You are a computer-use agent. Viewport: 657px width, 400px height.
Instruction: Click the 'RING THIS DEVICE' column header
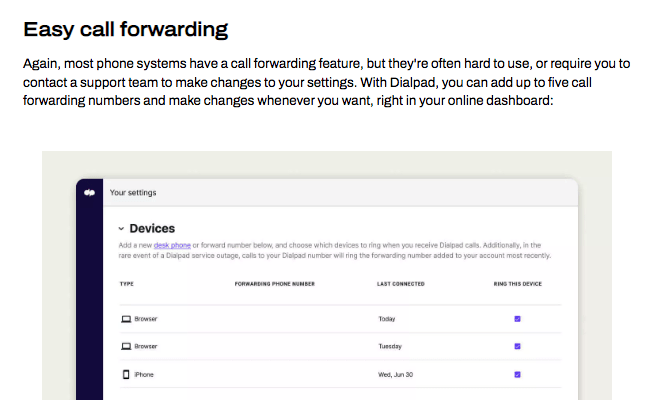tap(517, 284)
